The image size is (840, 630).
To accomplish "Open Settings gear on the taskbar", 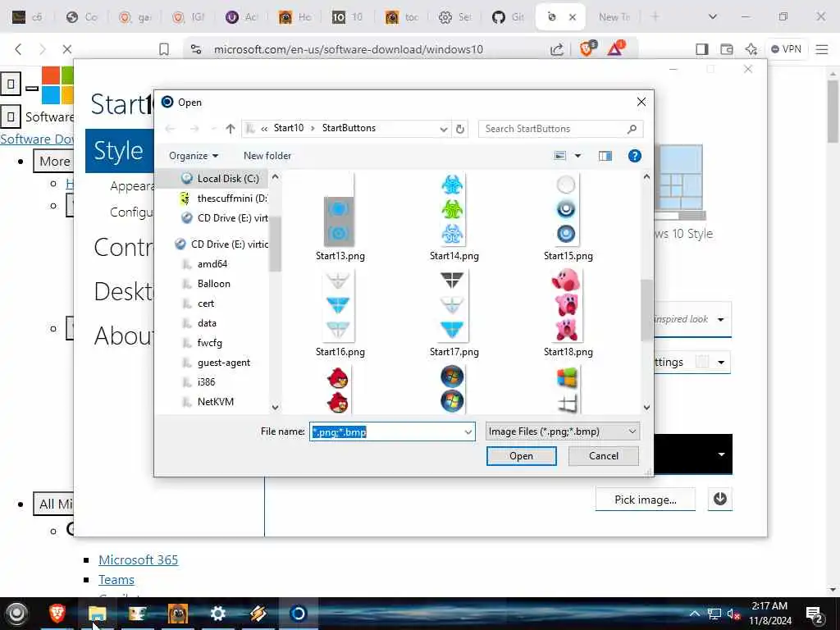I will [x=217, y=614].
